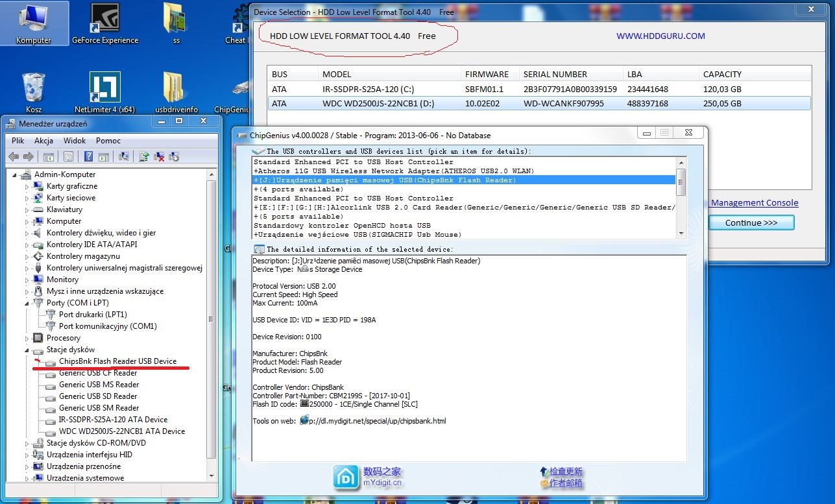Click the globe icon beside Tools on web
835x504 pixels.
point(305,420)
